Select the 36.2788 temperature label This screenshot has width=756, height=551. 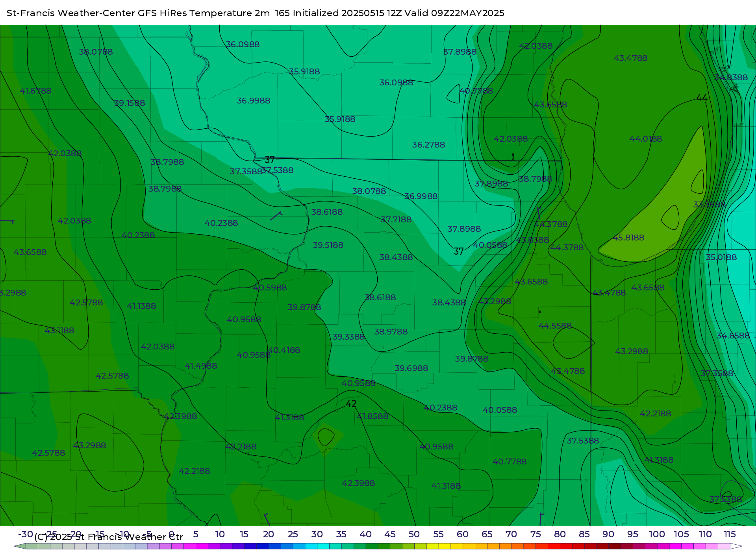click(428, 145)
